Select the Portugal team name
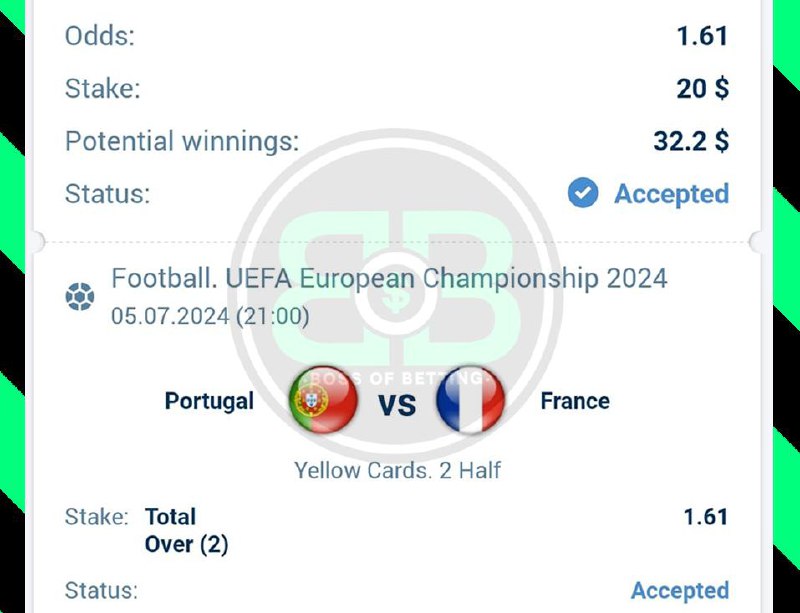 coord(209,402)
